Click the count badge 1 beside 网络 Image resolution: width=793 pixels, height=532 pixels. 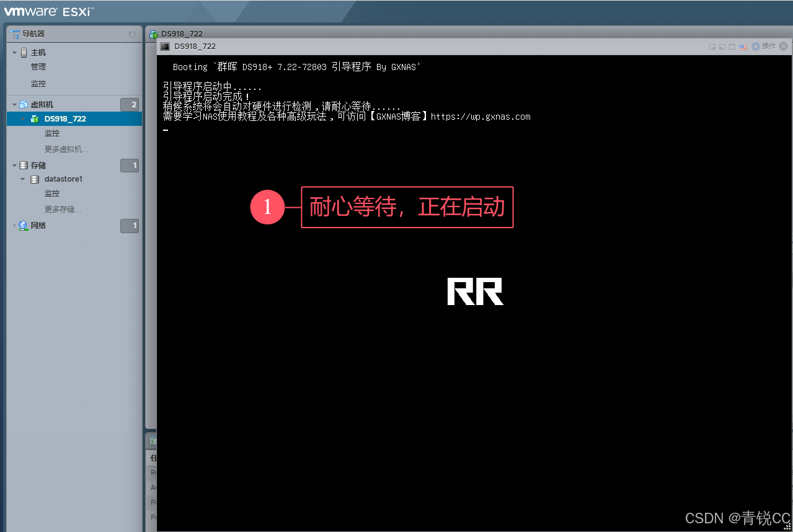[130, 226]
